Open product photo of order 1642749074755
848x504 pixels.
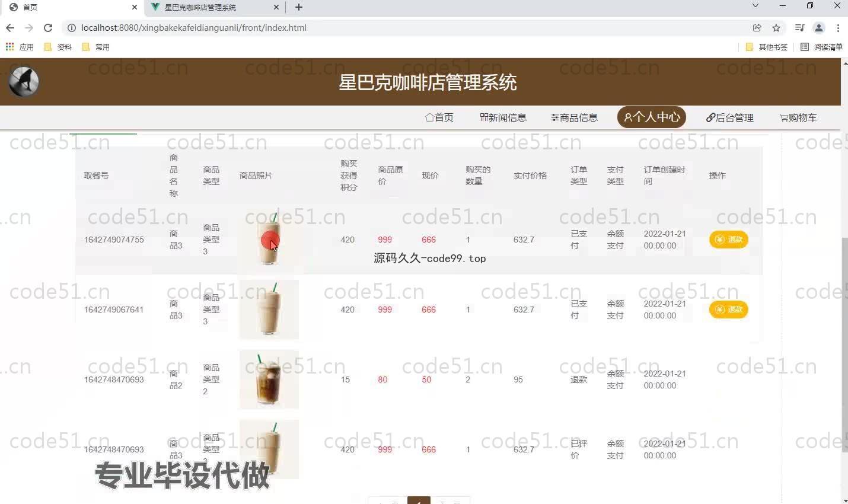click(x=269, y=240)
